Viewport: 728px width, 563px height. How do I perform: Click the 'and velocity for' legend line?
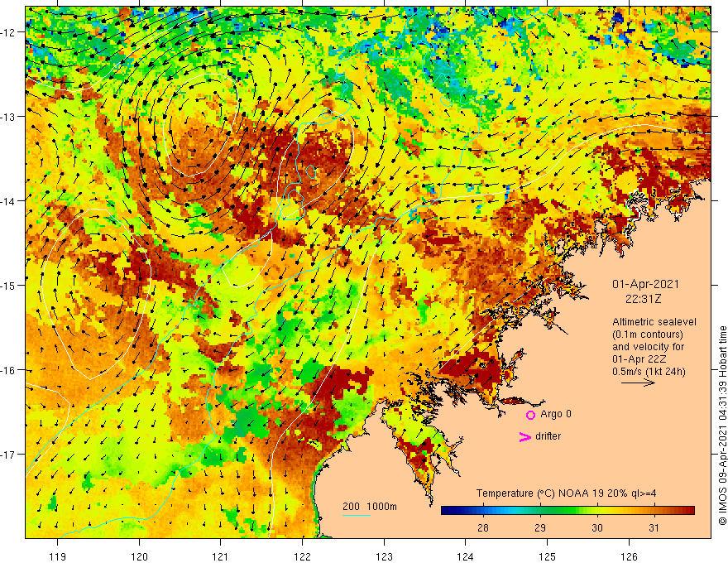(648, 347)
